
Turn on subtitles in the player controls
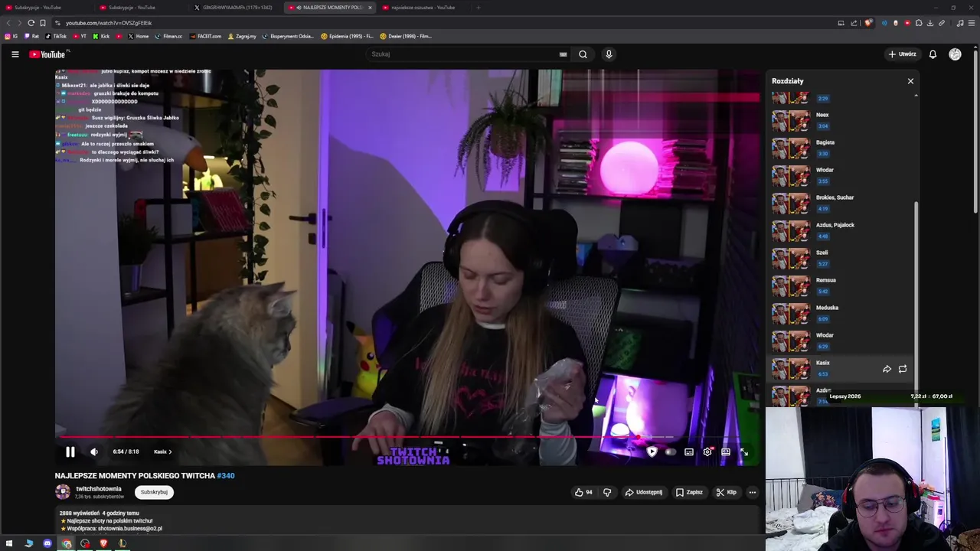tap(689, 452)
